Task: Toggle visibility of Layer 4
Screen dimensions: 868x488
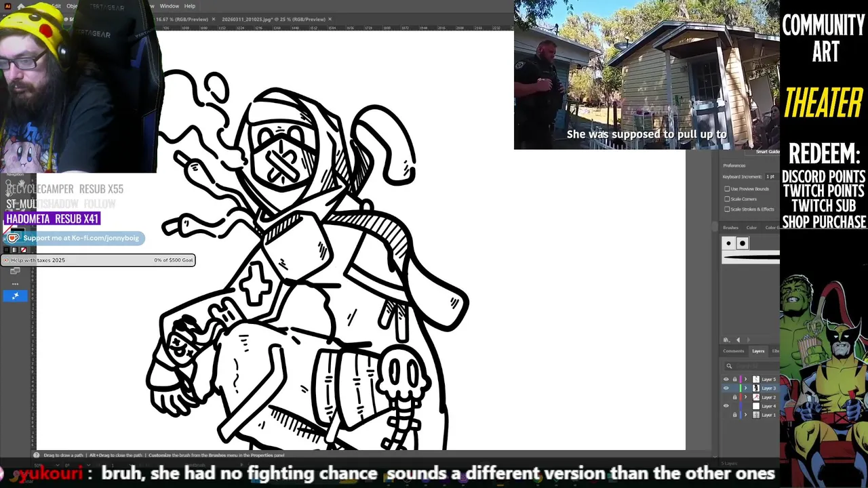Action: point(726,406)
